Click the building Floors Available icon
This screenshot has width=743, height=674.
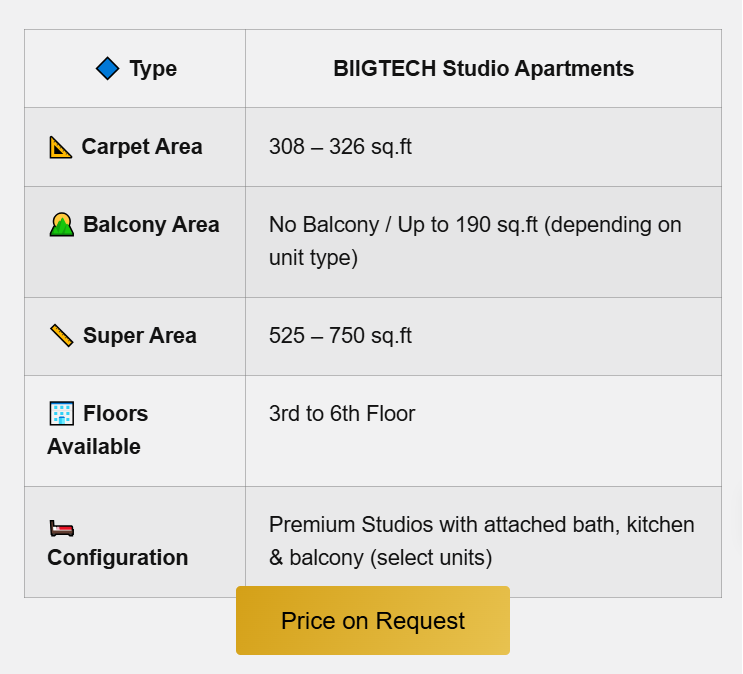coord(62,414)
